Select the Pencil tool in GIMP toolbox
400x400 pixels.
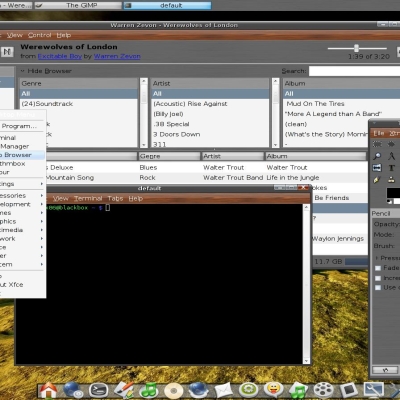click(377, 180)
